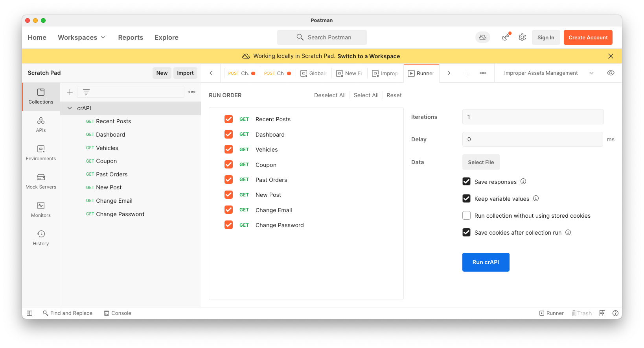Open Trash in the status bar
The width and height of the screenshot is (644, 348).
tap(581, 313)
